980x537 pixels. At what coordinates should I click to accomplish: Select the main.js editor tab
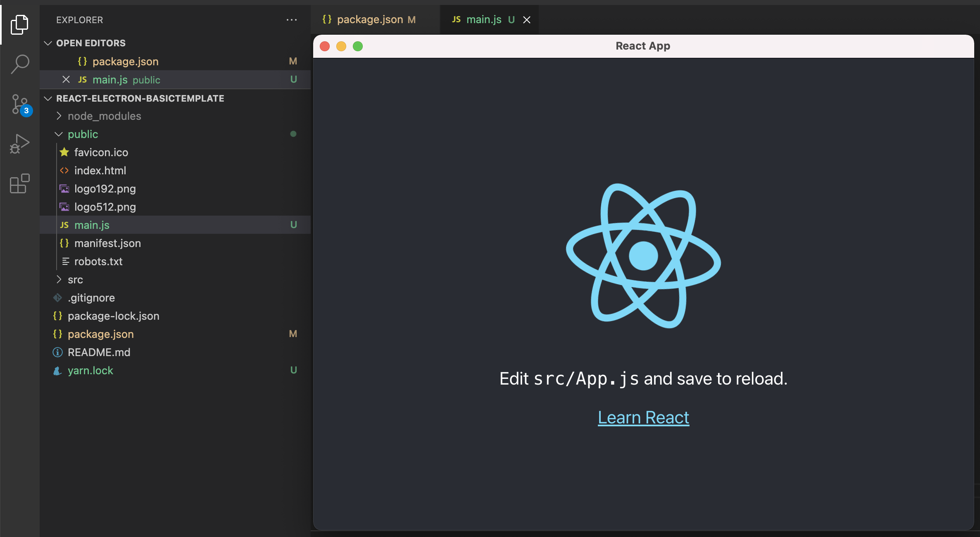click(x=483, y=20)
